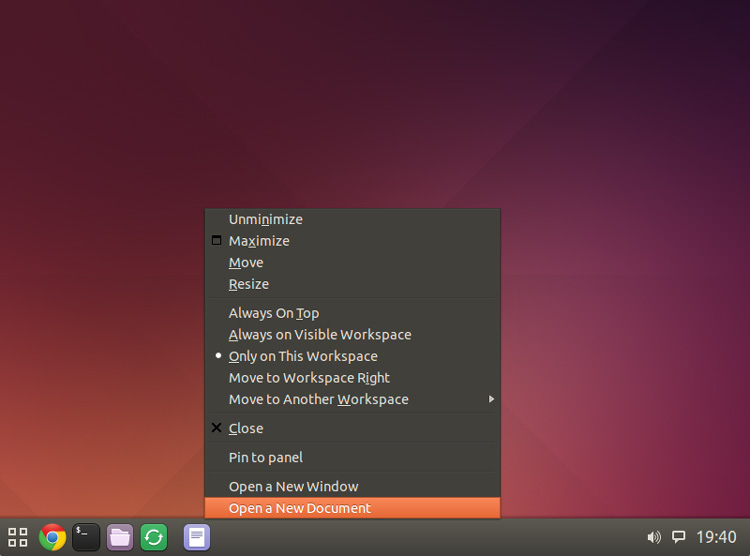Click the text editor document icon
This screenshot has height=556, width=750.
coord(197,537)
